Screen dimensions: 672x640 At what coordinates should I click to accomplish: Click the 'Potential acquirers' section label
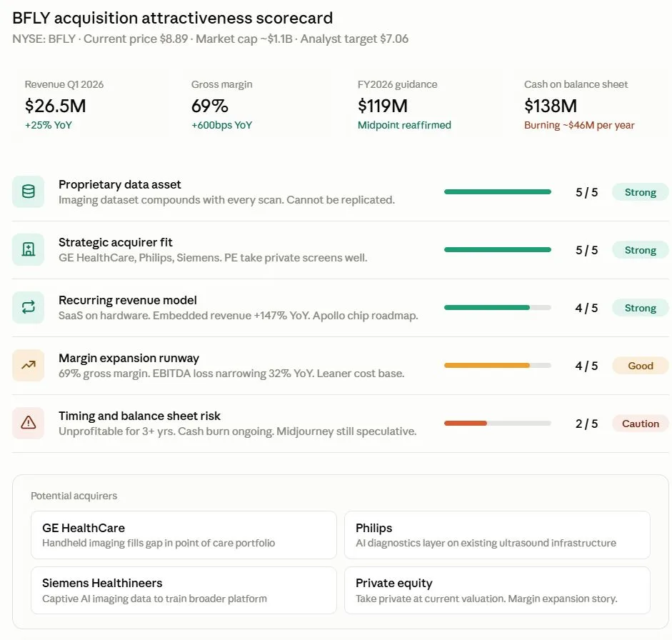74,496
